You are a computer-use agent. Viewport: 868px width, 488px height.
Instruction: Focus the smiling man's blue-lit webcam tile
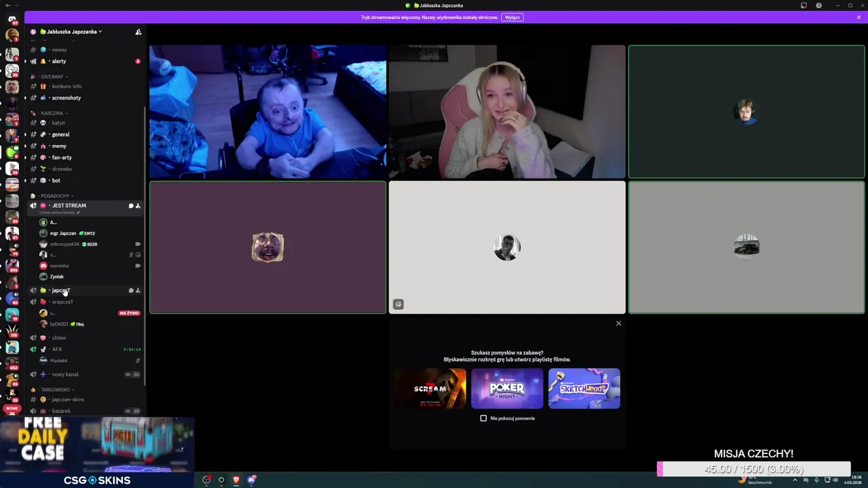pos(268,112)
